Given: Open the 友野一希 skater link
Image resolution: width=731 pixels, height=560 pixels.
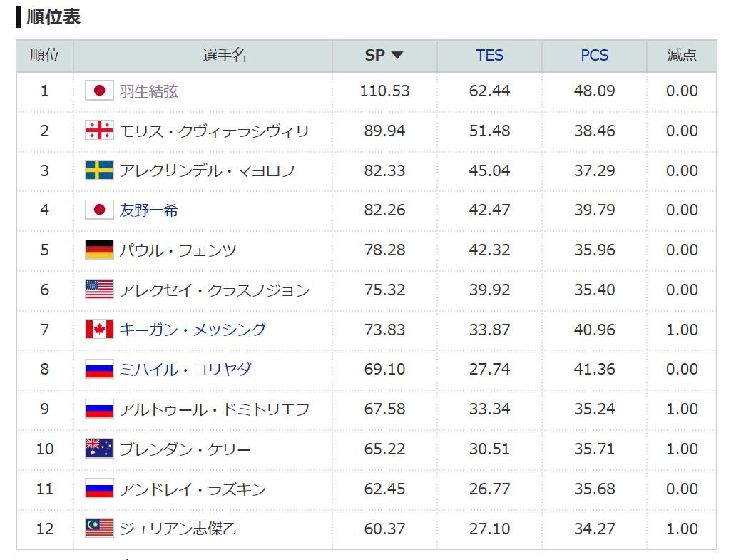Looking at the screenshot, I should click(x=148, y=210).
